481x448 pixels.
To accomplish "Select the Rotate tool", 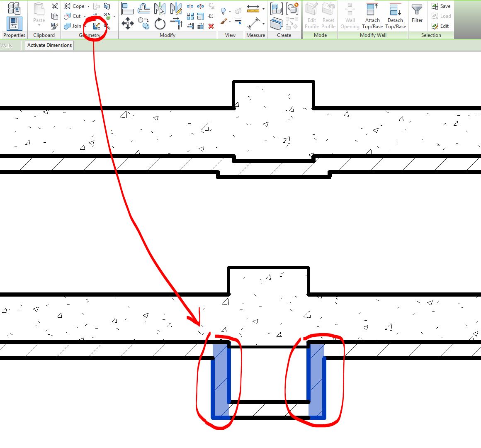I will [x=160, y=24].
